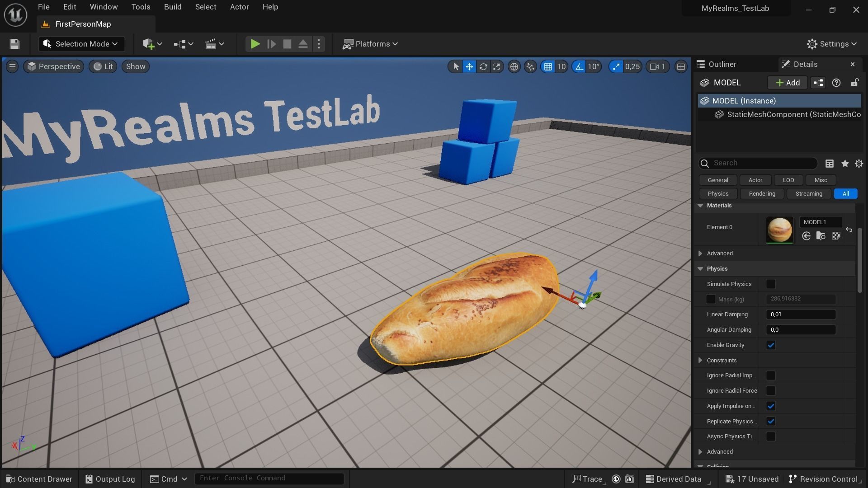
Task: Toggle world/local coordinate globe icon
Action: click(514, 66)
